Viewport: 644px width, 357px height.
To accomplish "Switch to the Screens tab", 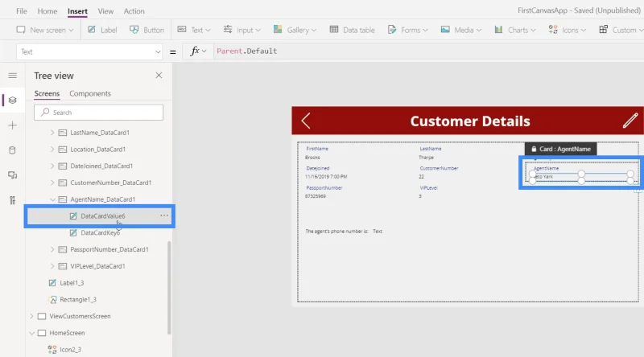I will (x=47, y=93).
